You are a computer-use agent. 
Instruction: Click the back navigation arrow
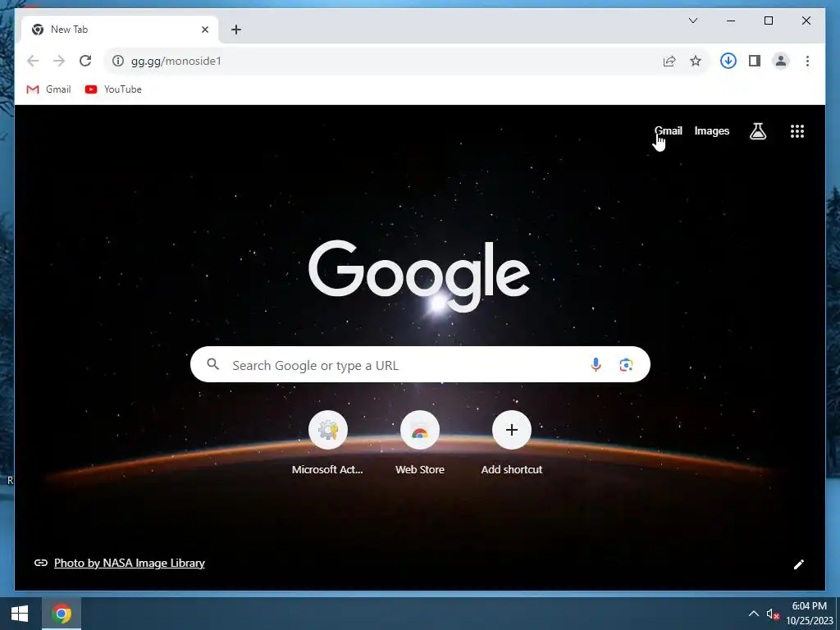[33, 61]
